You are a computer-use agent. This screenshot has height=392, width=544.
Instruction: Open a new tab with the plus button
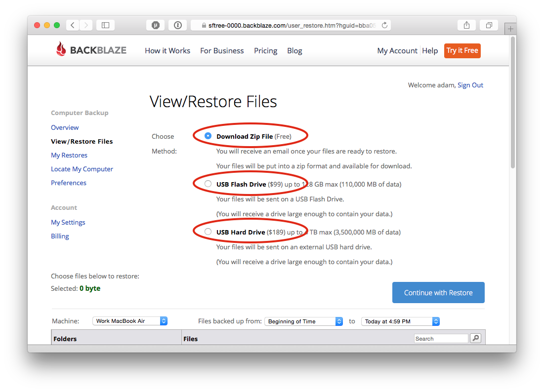coord(510,29)
